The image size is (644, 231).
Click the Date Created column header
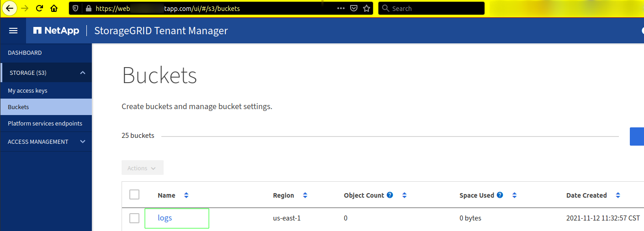tap(586, 195)
